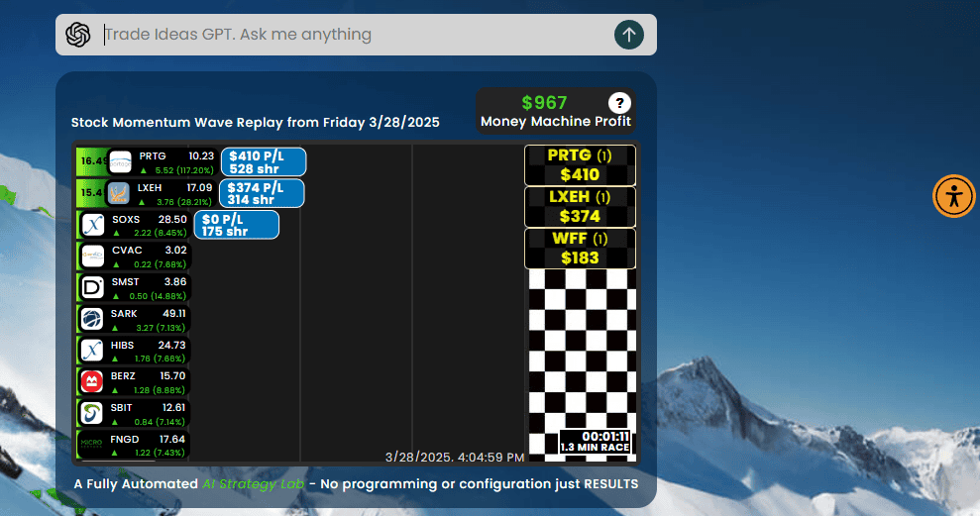Click the SARK ticker text
This screenshot has width=980, height=516.
coord(124,314)
